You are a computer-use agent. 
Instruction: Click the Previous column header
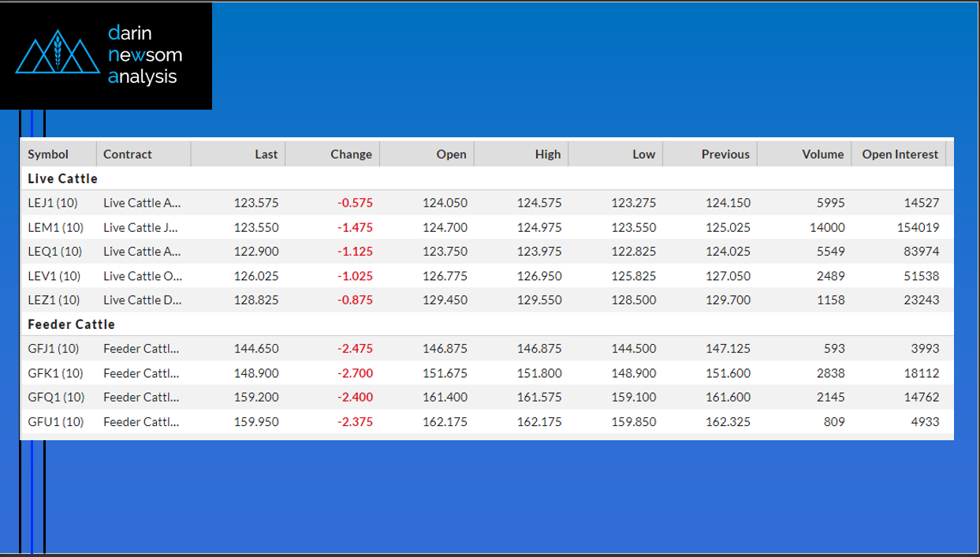(725, 155)
